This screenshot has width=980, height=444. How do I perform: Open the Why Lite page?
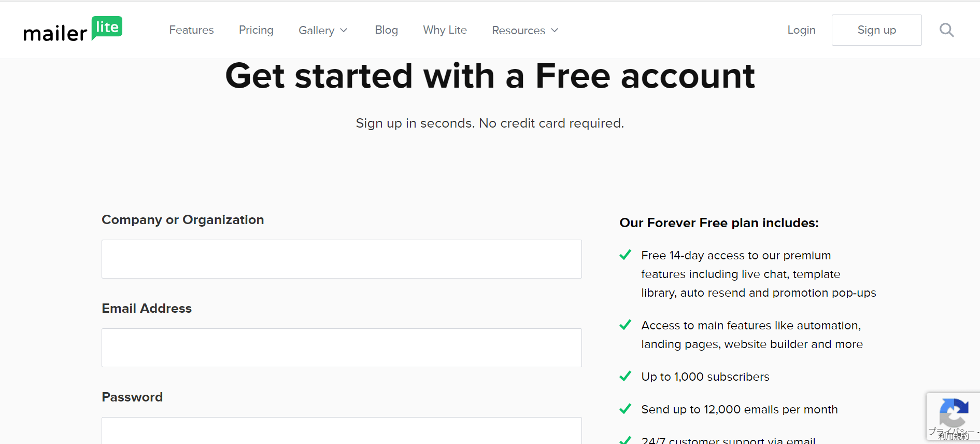[x=445, y=30]
